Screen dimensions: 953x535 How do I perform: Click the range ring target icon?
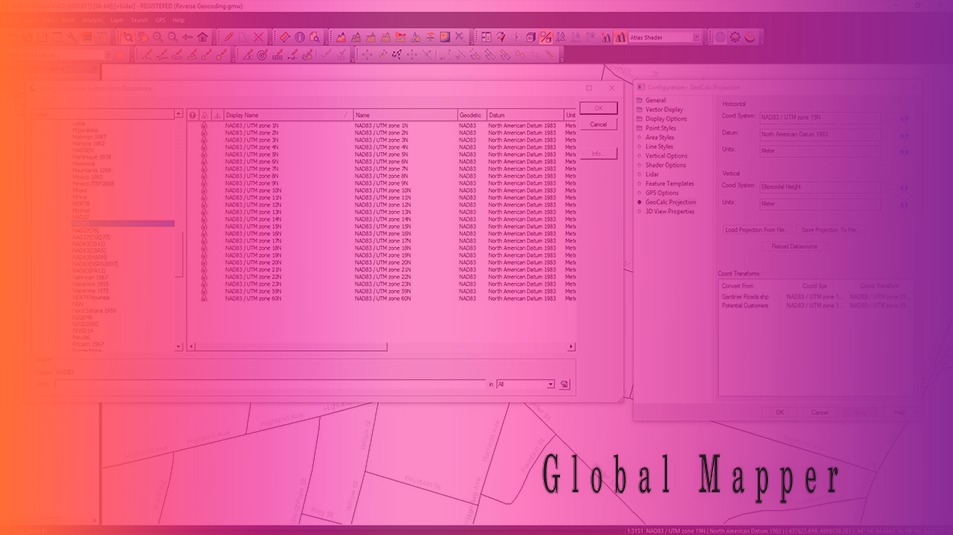pyautogui.click(x=262, y=55)
